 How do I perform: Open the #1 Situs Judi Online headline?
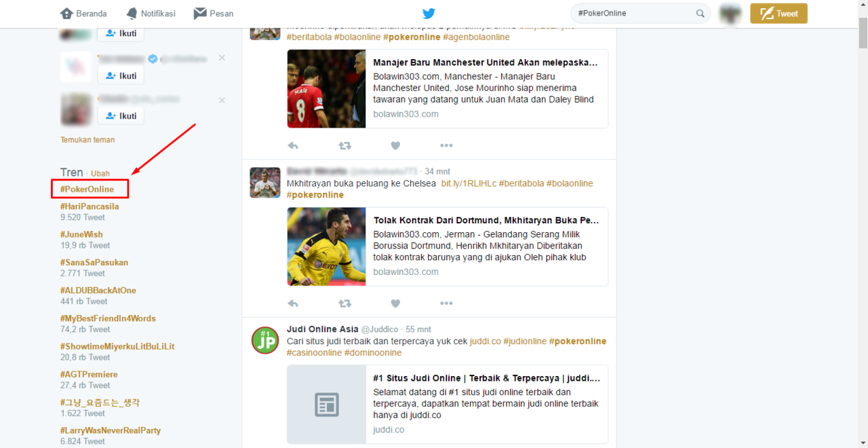click(x=486, y=378)
